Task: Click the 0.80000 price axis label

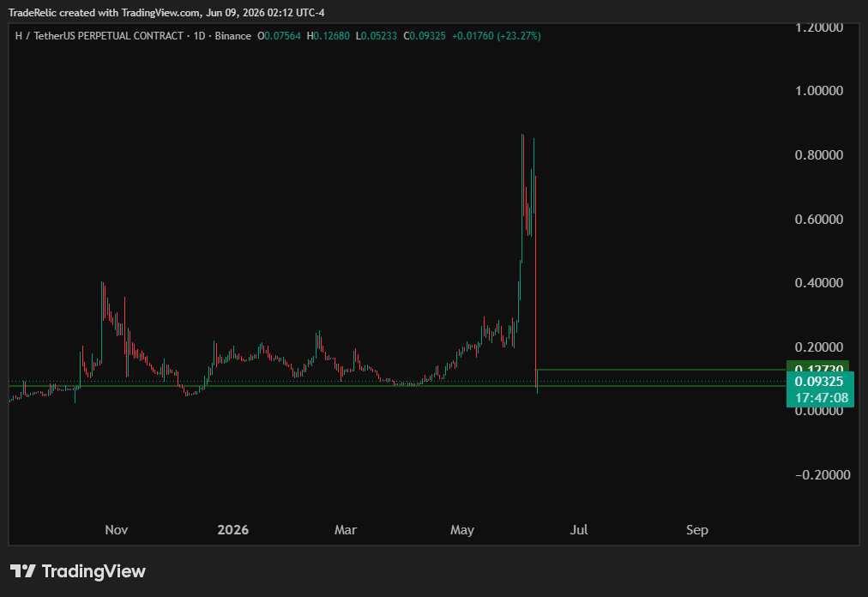Action: coord(819,155)
